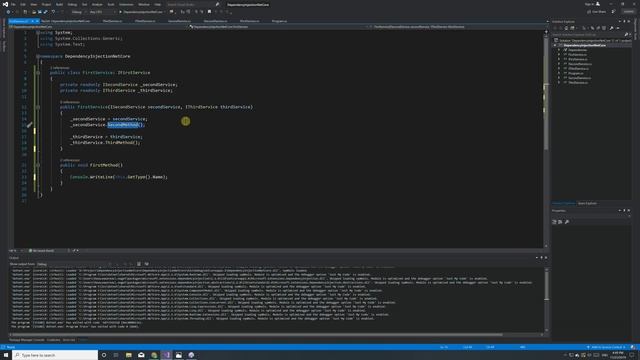Image resolution: width=640 pixels, height=360 pixels.
Task: Open the Test menu
Action: tap(84, 4)
